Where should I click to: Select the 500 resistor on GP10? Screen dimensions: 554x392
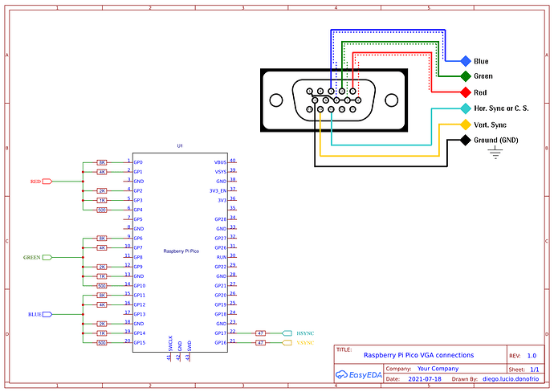[102, 286]
